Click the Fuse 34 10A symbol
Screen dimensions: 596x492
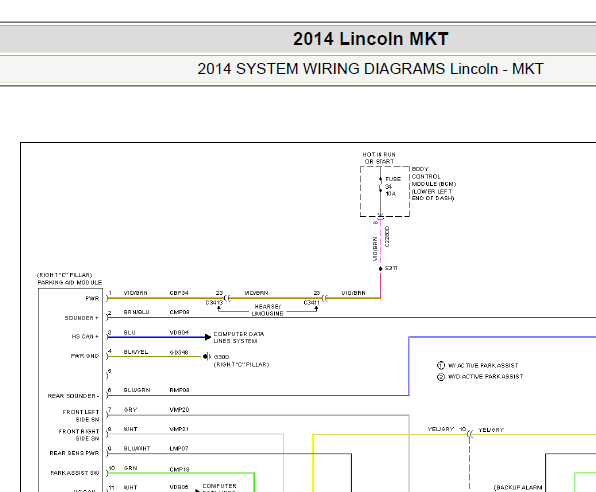380,186
